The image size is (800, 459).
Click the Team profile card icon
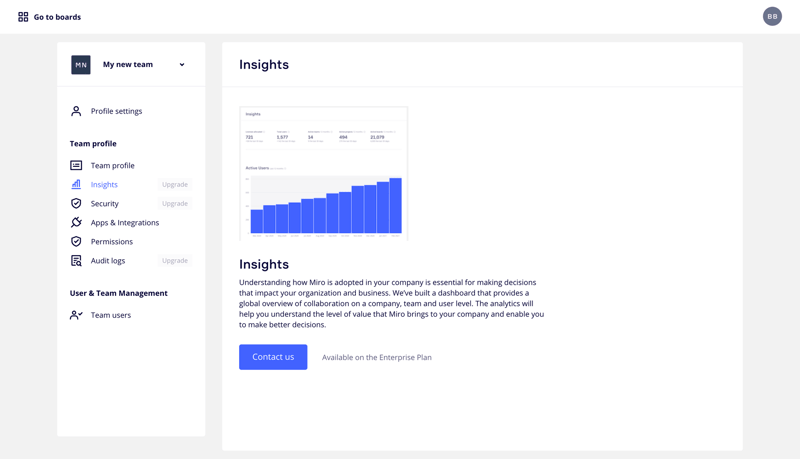[76, 165]
